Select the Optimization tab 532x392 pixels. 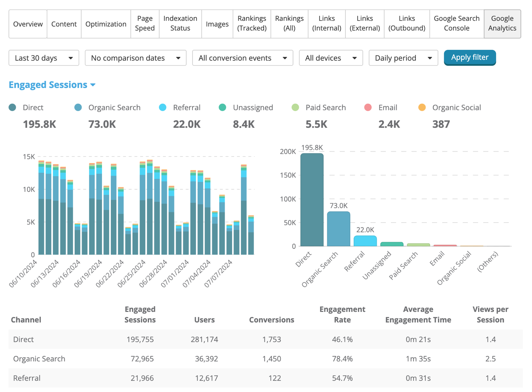click(106, 24)
